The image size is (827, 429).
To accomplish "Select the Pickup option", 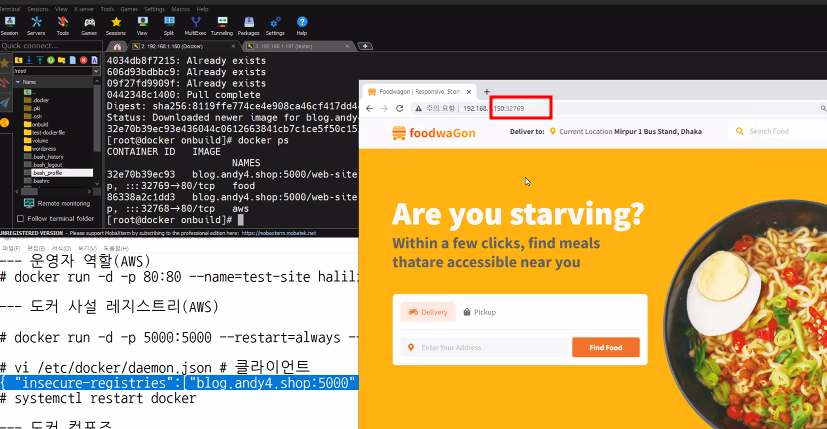I will pyautogui.click(x=479, y=312).
